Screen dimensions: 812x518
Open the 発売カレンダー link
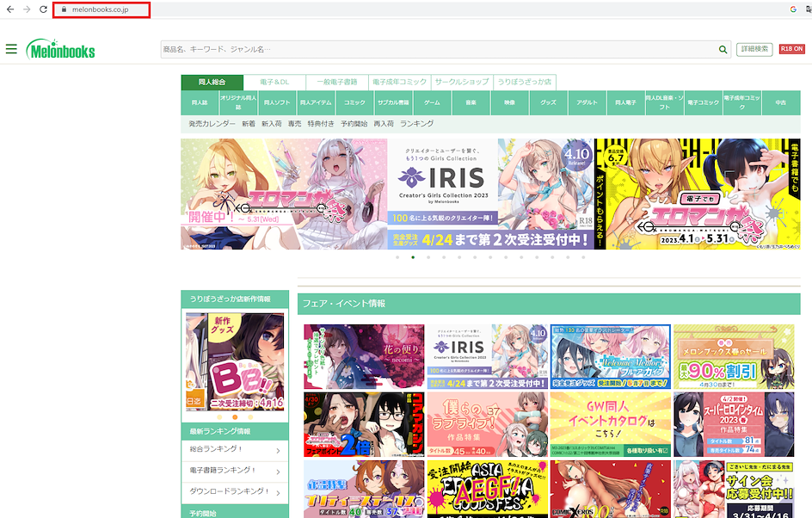click(x=212, y=124)
